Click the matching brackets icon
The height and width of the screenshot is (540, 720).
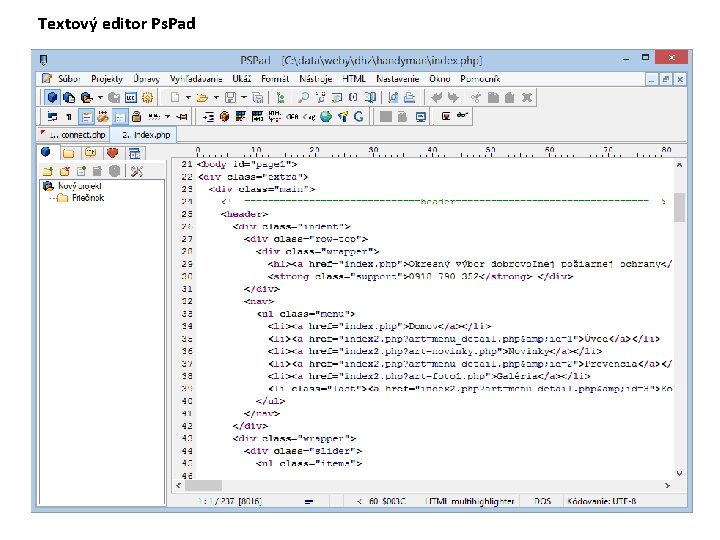coord(353,97)
